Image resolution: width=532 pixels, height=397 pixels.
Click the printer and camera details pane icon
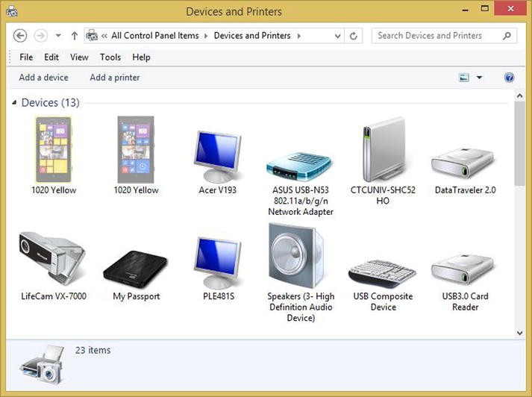click(43, 365)
